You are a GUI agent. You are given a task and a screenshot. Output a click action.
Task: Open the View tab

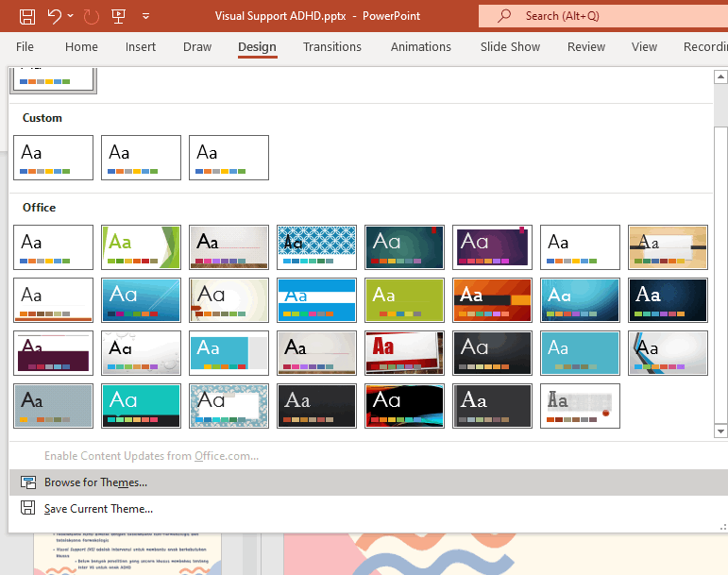point(644,47)
